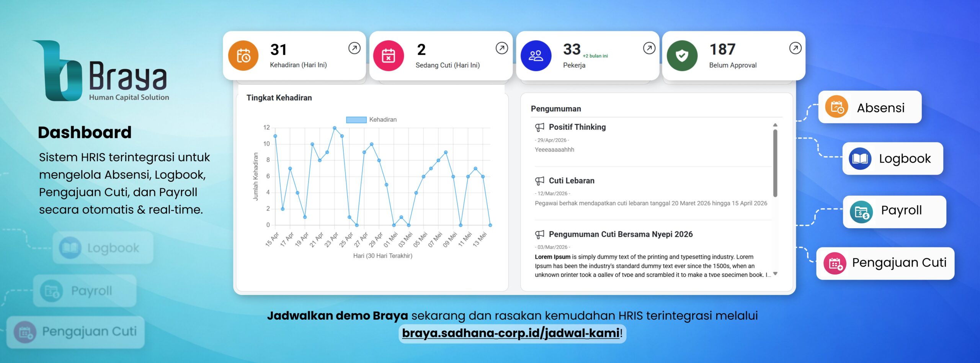Click the scroll down arrow in Pengumuman
The image size is (980, 363).
click(775, 274)
